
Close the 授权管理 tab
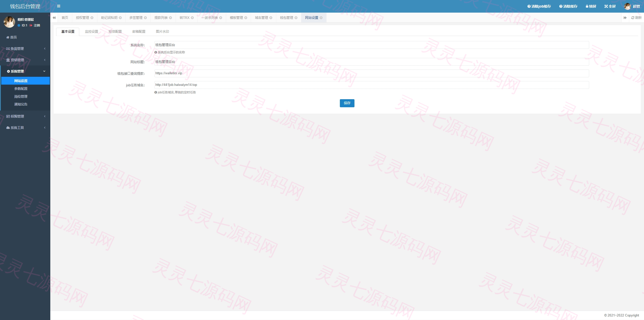[x=92, y=18]
